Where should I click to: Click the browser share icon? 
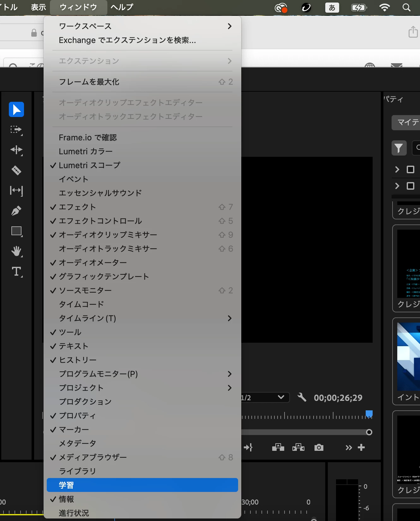pyautogui.click(x=413, y=32)
